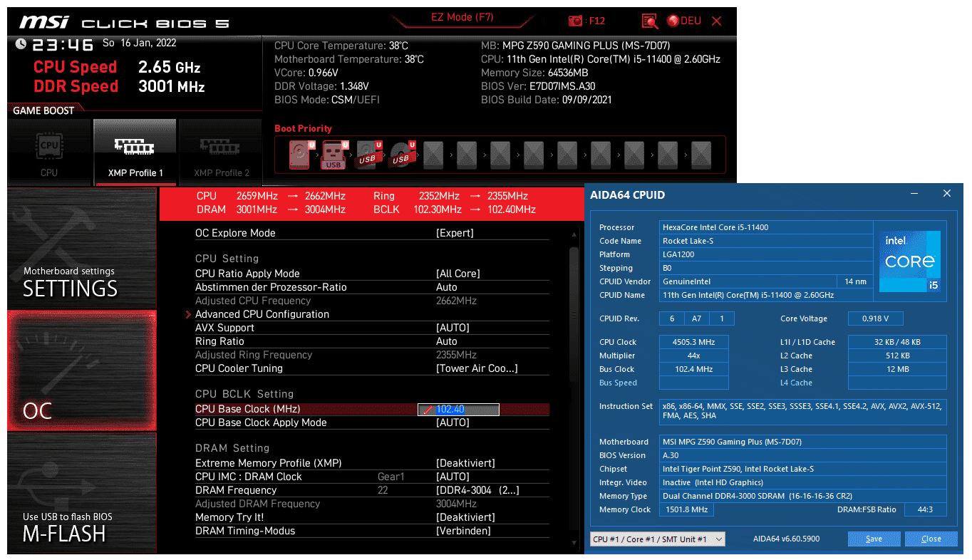Click the Adjusted DRAM Frequency 3004MHz value

[456, 504]
